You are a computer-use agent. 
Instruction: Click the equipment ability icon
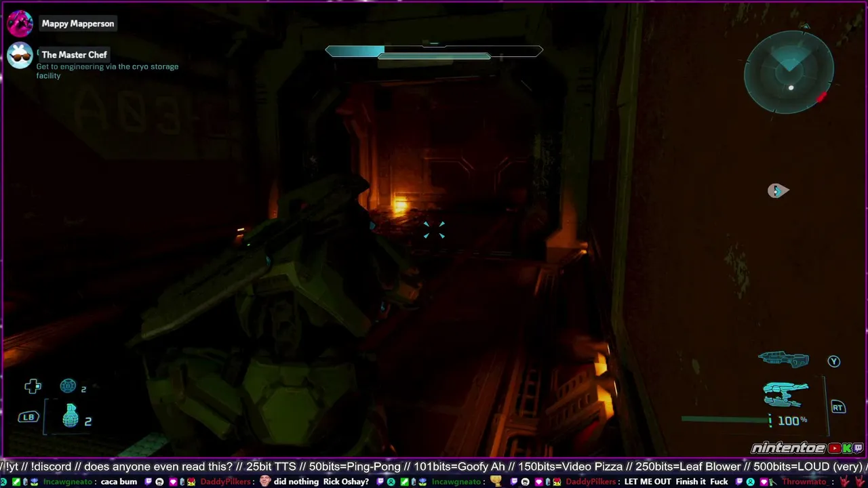pos(68,386)
